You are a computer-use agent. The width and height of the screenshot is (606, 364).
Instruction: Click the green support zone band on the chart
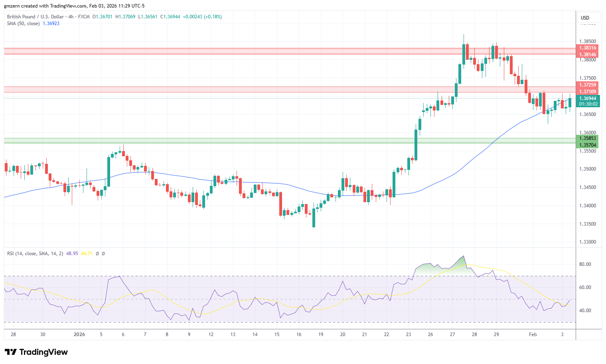pyautogui.click(x=290, y=140)
